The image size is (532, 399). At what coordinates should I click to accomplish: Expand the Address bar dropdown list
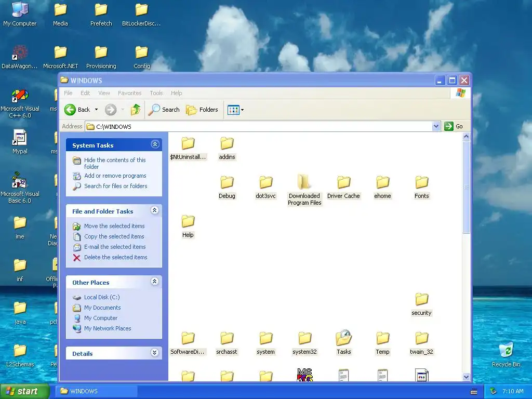(x=436, y=127)
